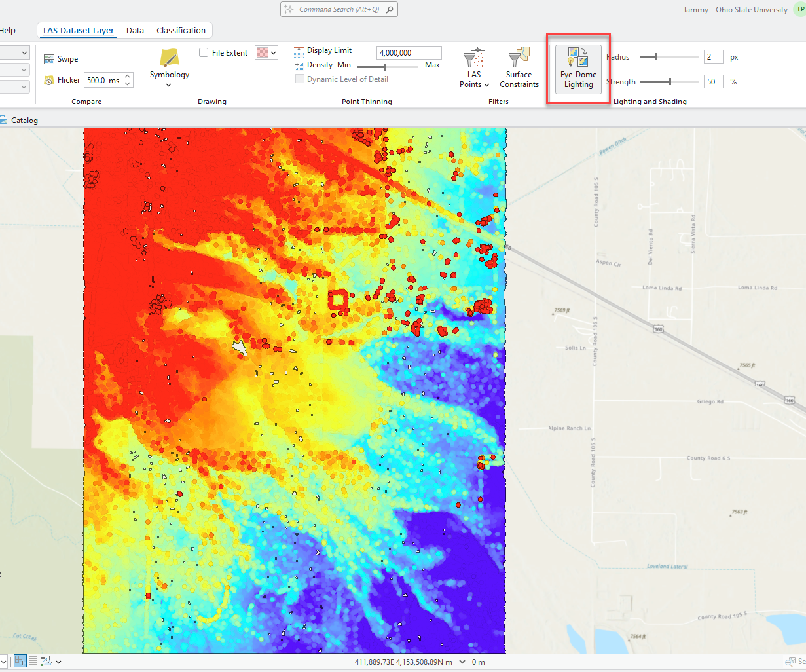Screen dimensions: 806x672
Task: Activate the Swipe compare tool
Action: click(61, 59)
